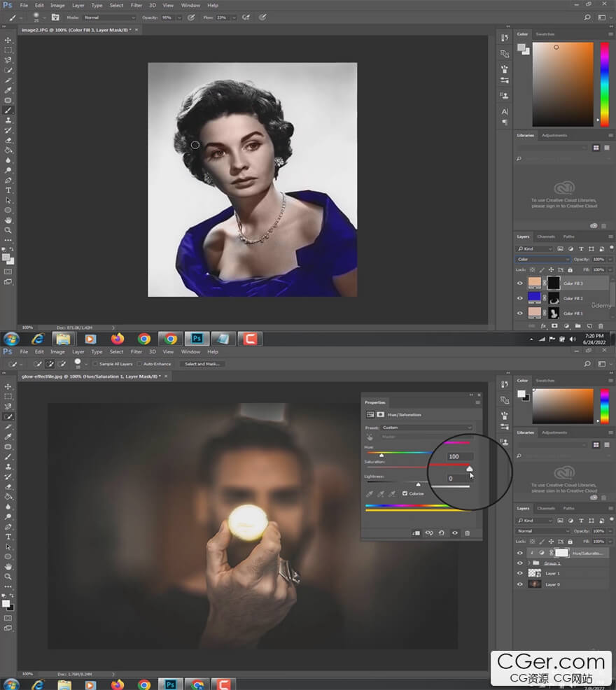Screen dimensions: 616x690
Task: Select Clone Stamp tool in top window toolbar
Action: tap(8, 120)
